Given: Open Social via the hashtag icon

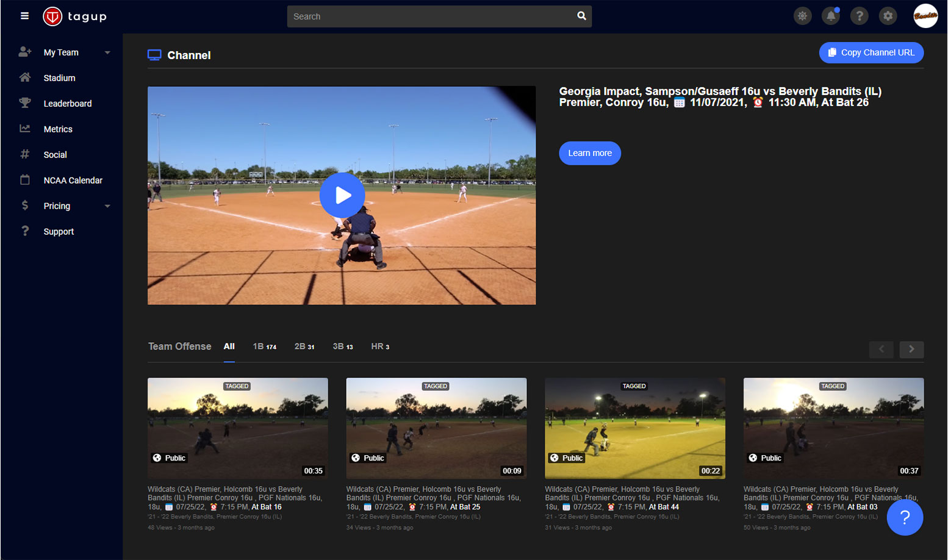Looking at the screenshot, I should point(24,154).
